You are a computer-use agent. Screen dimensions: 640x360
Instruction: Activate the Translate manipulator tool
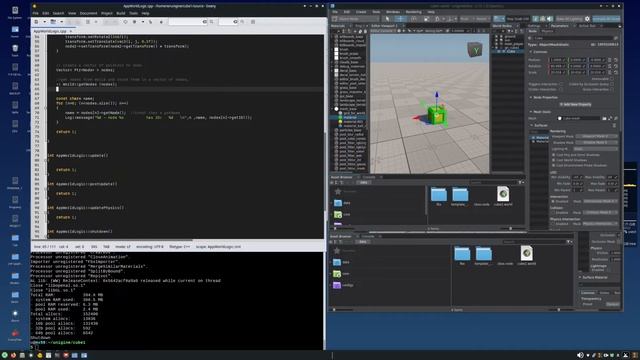point(401,19)
